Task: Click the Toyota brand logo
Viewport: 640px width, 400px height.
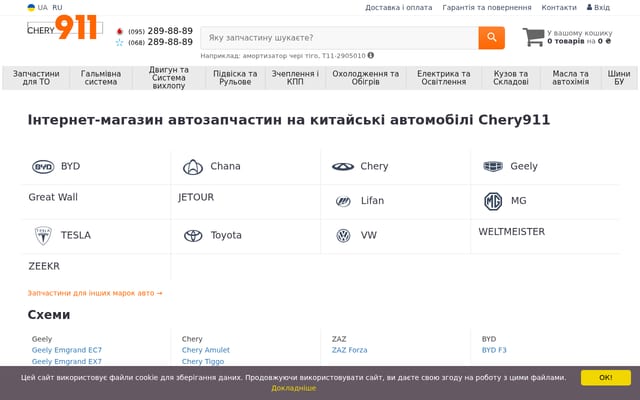Action: click(x=193, y=236)
